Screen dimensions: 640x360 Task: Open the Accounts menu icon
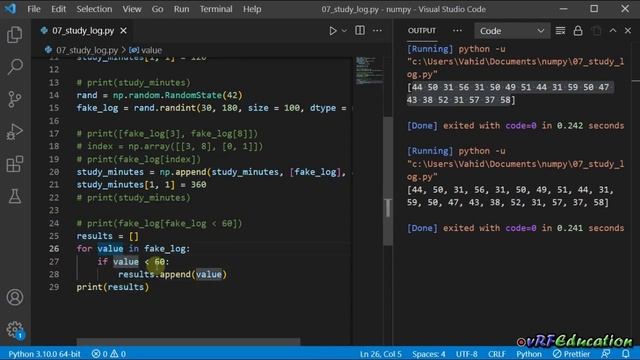[15, 297]
